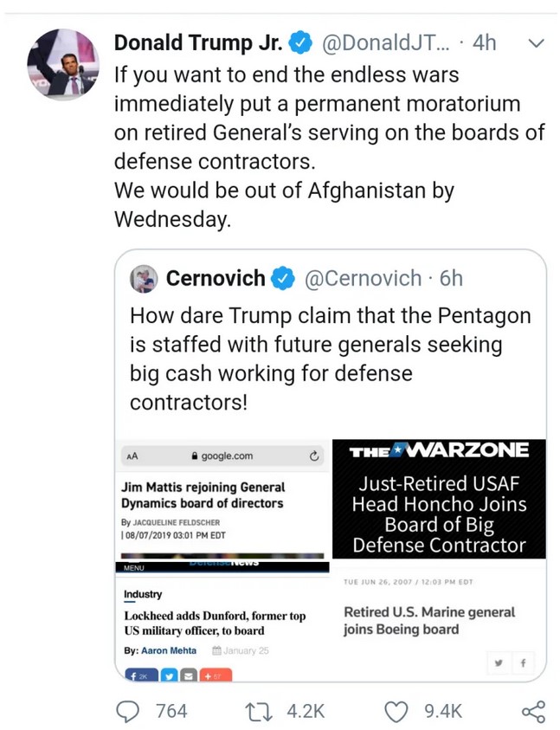Click Donald Trump Jr.'s verified badge

click(x=300, y=42)
